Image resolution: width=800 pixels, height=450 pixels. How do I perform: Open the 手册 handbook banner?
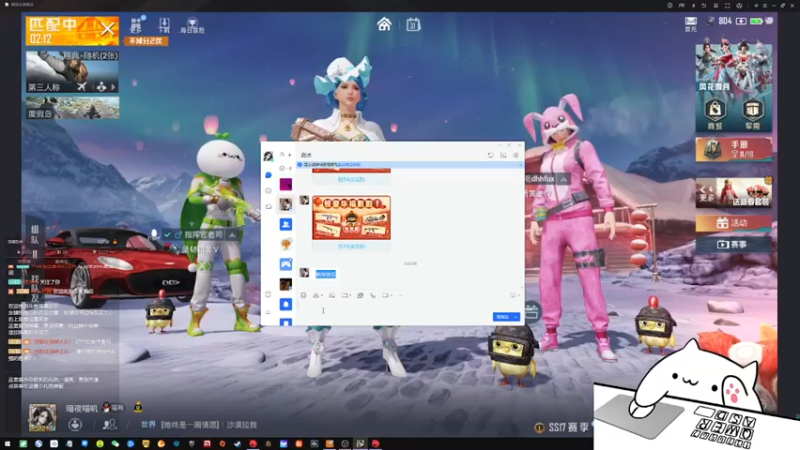734,149
